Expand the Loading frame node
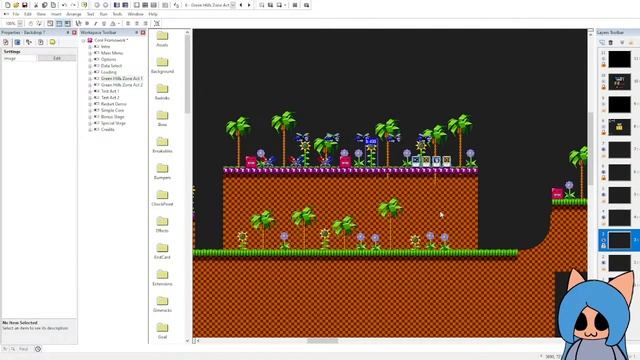Viewport: 640px width, 360px height. tap(90, 72)
